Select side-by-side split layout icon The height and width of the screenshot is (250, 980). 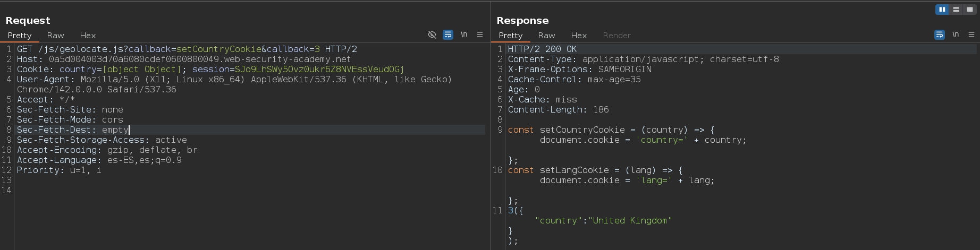pyautogui.click(x=942, y=10)
